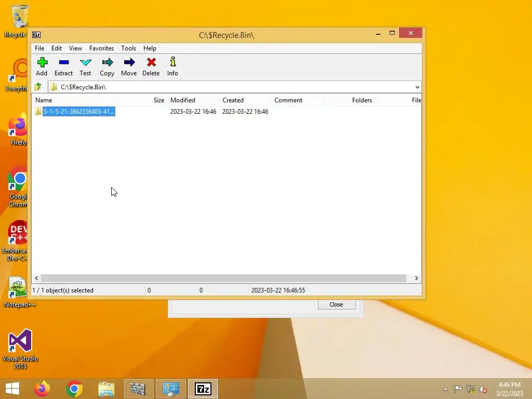Open the Help menu
The height and width of the screenshot is (399, 532).
click(x=150, y=48)
